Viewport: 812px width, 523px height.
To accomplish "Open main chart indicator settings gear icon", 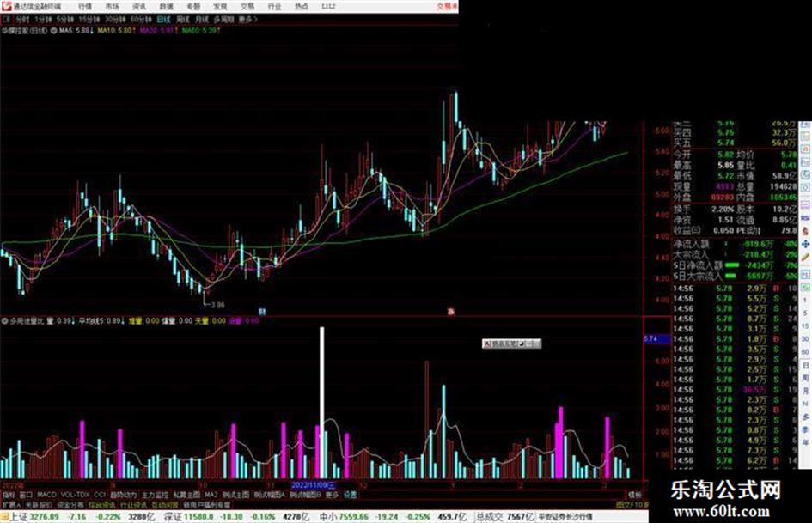I will [53, 31].
